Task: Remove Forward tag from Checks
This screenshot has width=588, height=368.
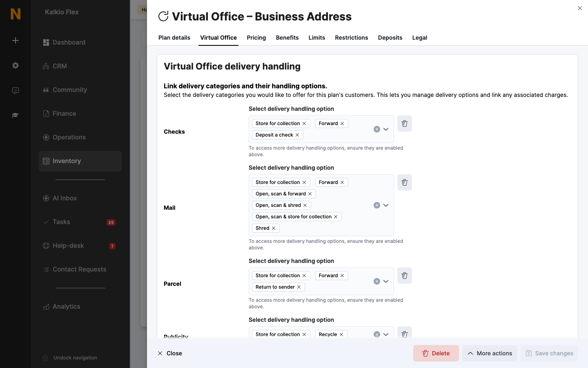Action: pyautogui.click(x=342, y=123)
